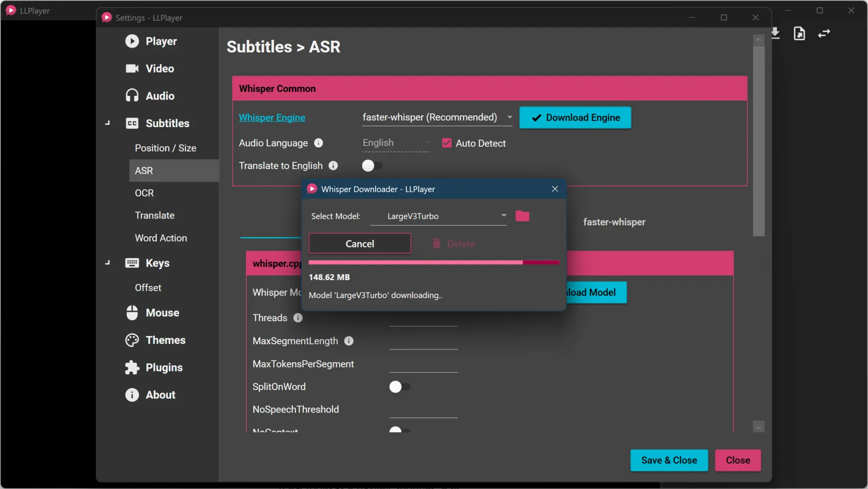This screenshot has width=868, height=489.
Task: Click the scroll up arrow
Action: click(759, 40)
